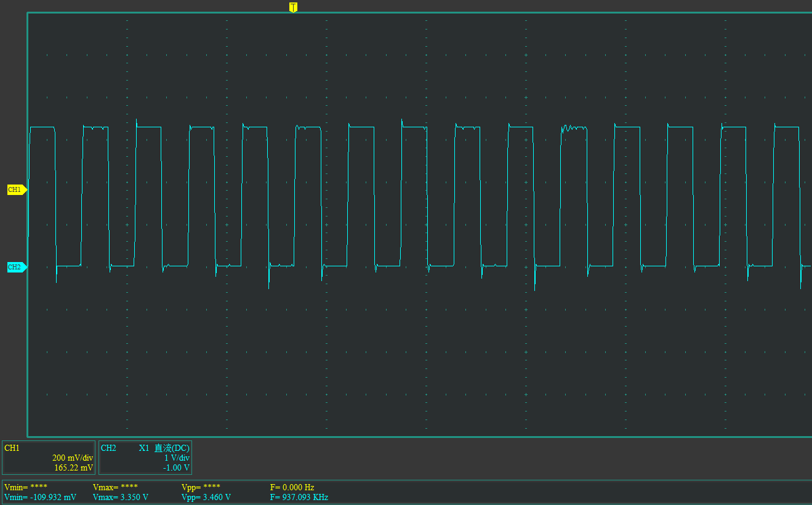Select the CH2 1 V/div scale value
The width and height of the screenshot is (812, 505).
(x=176, y=458)
